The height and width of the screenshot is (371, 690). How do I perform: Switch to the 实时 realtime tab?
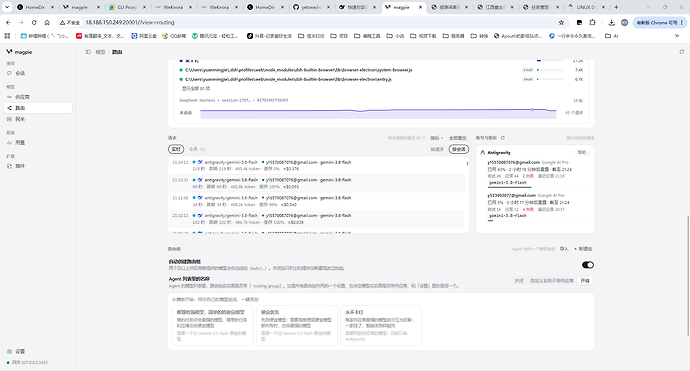pyautogui.click(x=176, y=149)
